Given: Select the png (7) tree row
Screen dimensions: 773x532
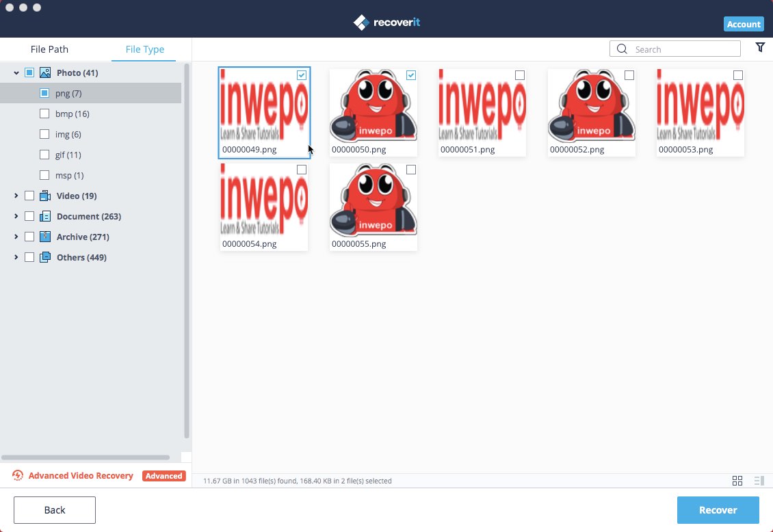Looking at the screenshot, I should [x=91, y=93].
